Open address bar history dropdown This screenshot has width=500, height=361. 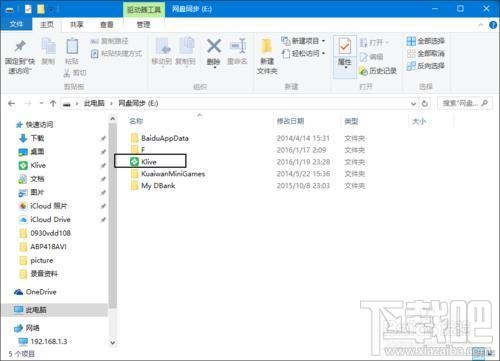click(414, 104)
